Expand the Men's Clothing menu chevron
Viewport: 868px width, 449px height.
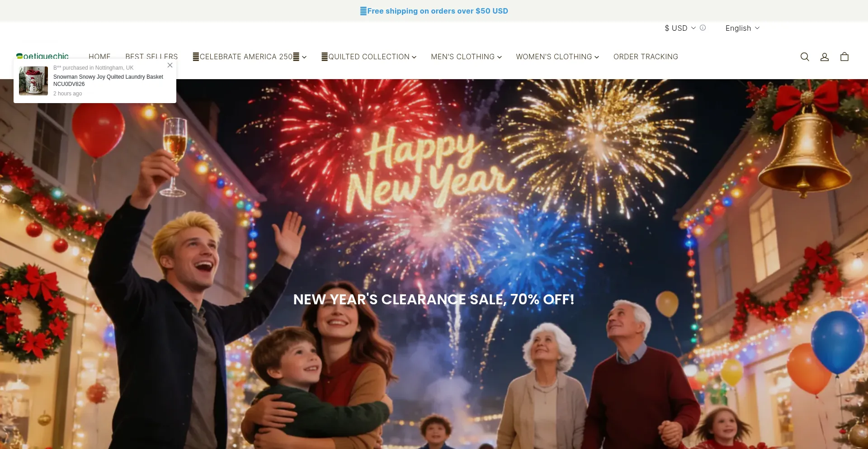tap(500, 57)
